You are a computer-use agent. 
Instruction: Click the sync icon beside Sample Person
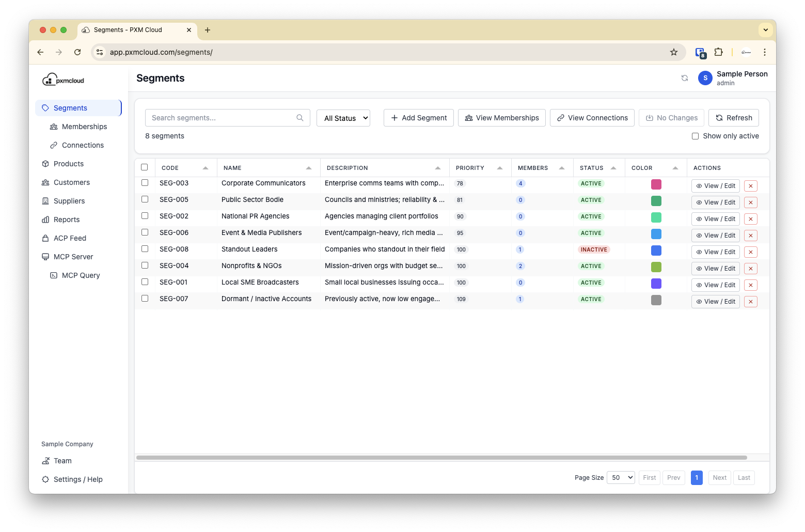pyautogui.click(x=685, y=78)
